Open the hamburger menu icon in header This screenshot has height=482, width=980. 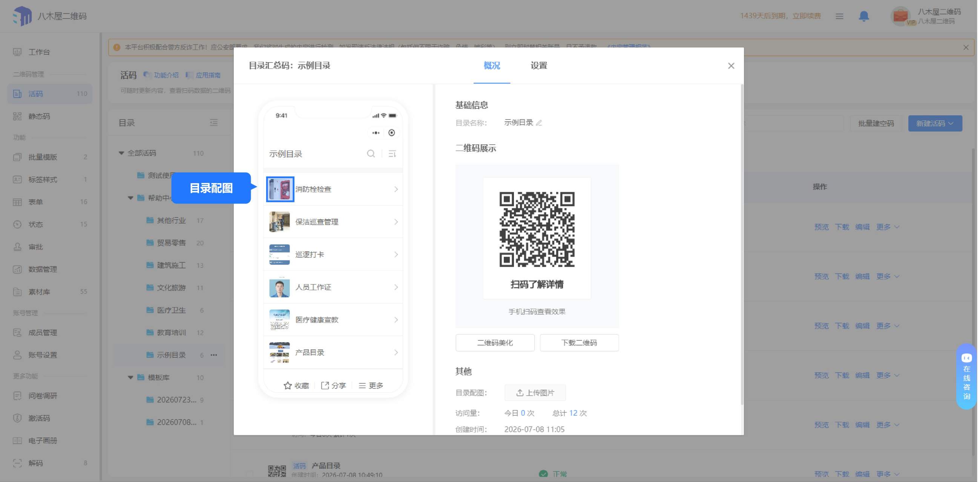839,16
